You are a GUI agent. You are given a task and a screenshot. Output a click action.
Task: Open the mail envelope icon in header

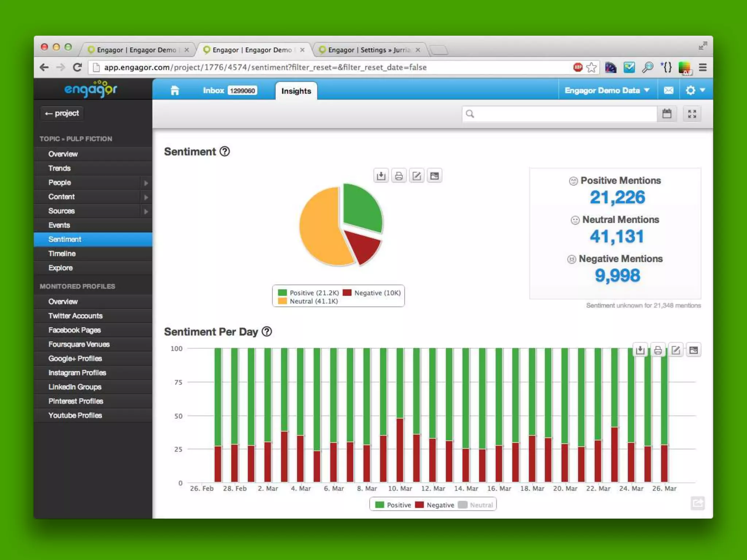click(x=668, y=90)
